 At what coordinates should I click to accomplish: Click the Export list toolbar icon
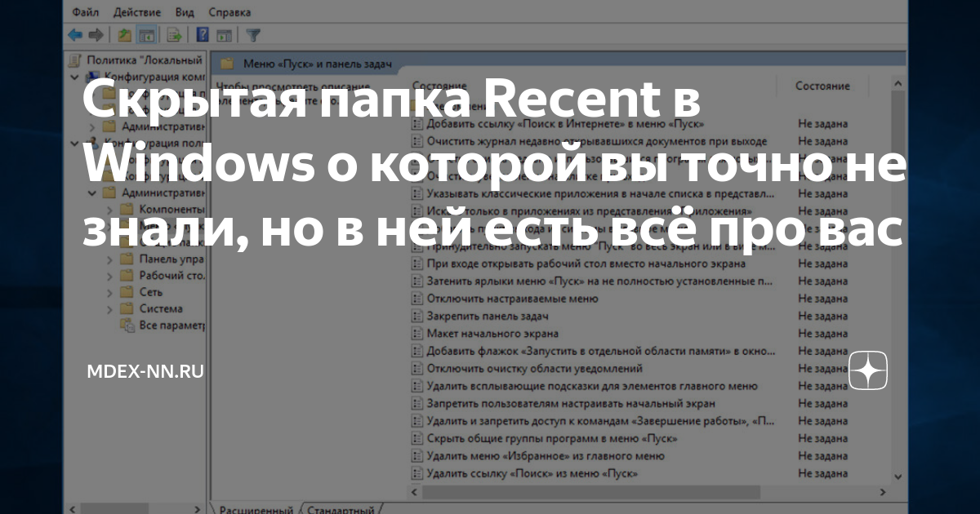pyautogui.click(x=174, y=34)
